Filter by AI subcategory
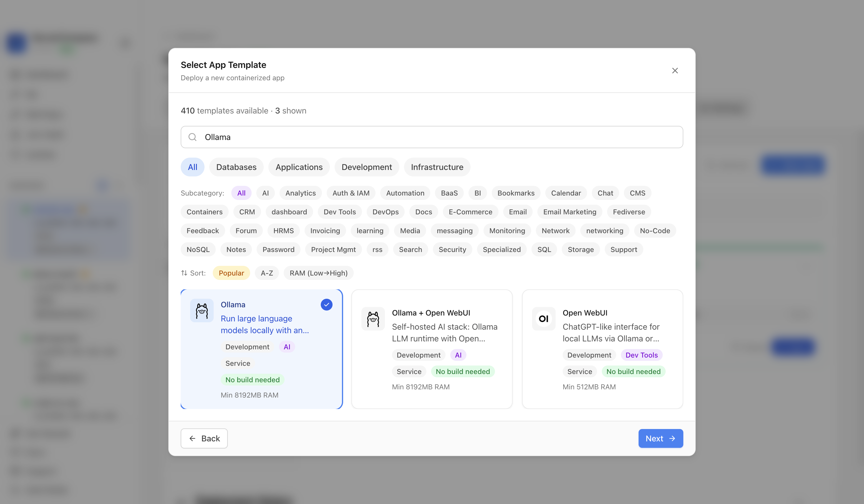This screenshot has width=864, height=504. click(x=265, y=193)
